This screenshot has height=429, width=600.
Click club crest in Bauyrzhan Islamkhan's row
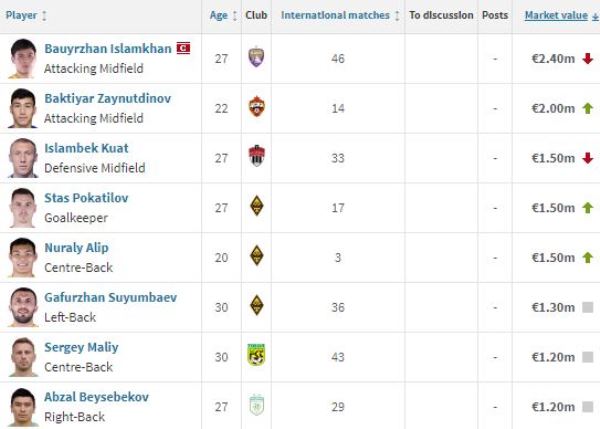point(256,58)
